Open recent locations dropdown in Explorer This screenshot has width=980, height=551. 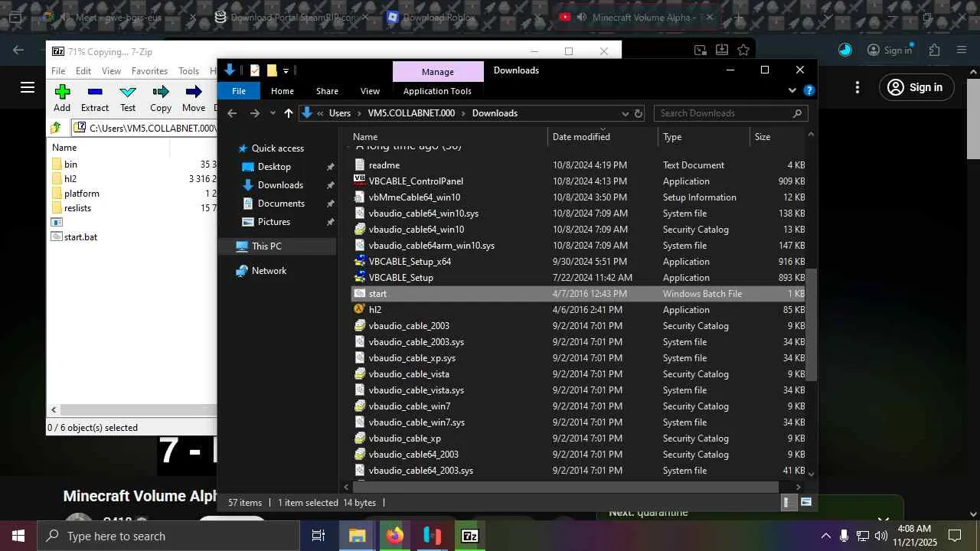click(x=273, y=113)
